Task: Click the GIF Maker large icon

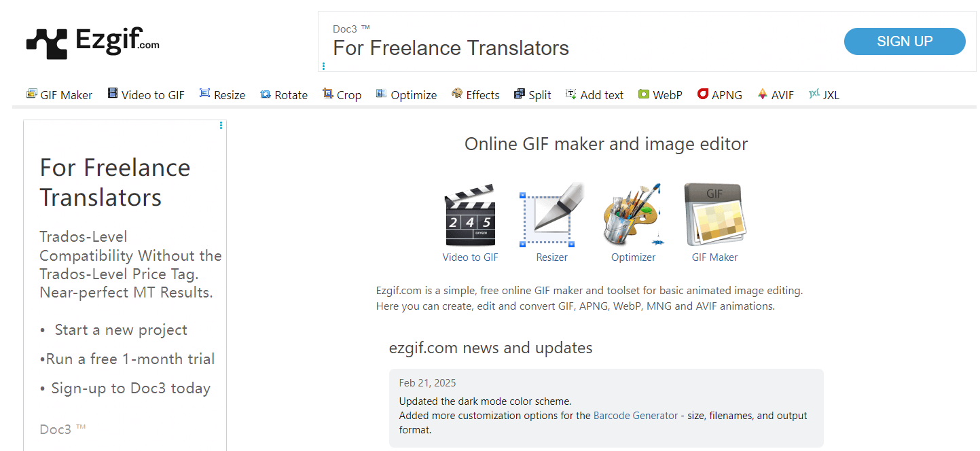Action: tap(714, 216)
